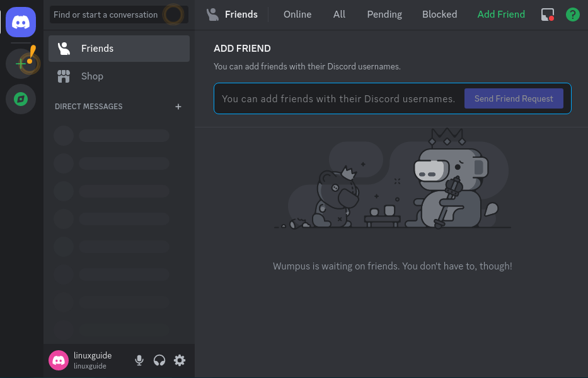Mute the microphone
The width and height of the screenshot is (588, 378).
point(139,360)
